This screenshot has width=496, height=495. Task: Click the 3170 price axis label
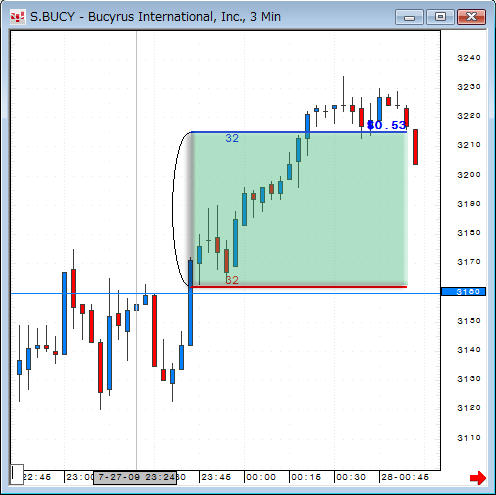click(x=469, y=262)
